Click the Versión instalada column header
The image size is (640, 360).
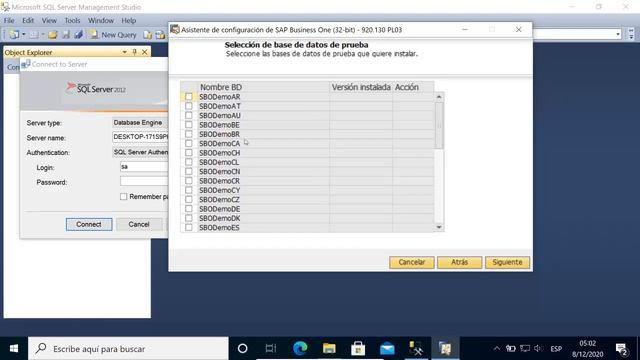pos(361,87)
